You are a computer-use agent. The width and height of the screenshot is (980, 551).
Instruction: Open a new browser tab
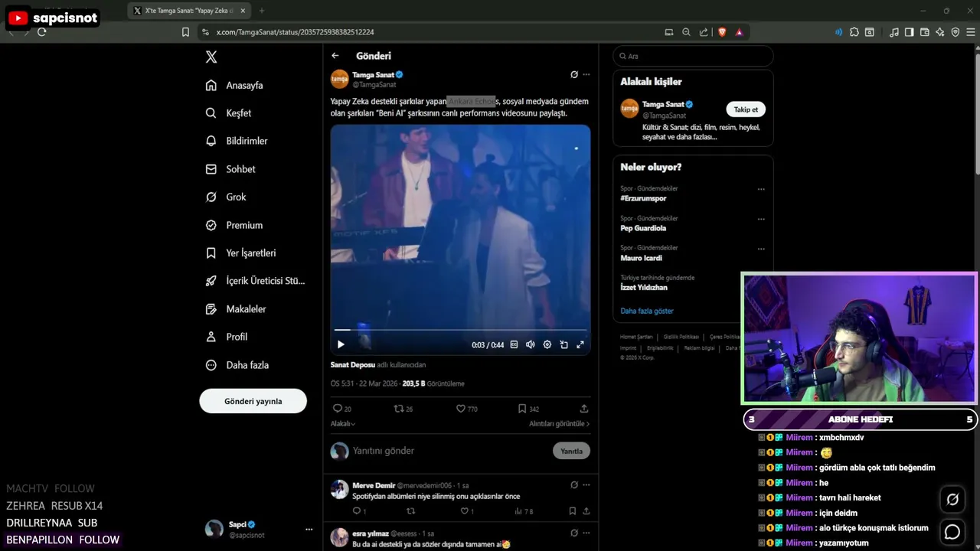pyautogui.click(x=262, y=11)
